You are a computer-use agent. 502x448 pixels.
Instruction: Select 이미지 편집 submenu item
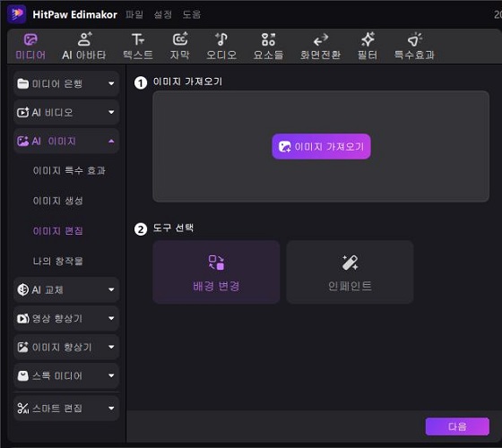click(x=58, y=231)
